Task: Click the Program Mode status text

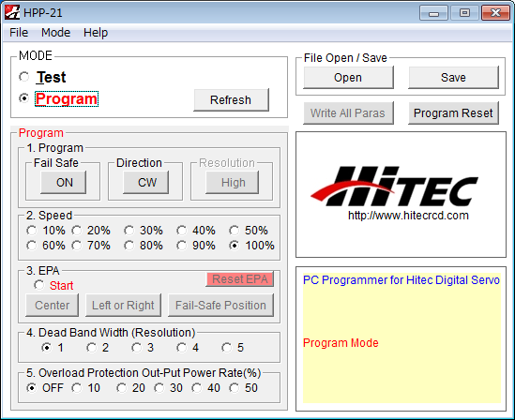Action: point(341,343)
